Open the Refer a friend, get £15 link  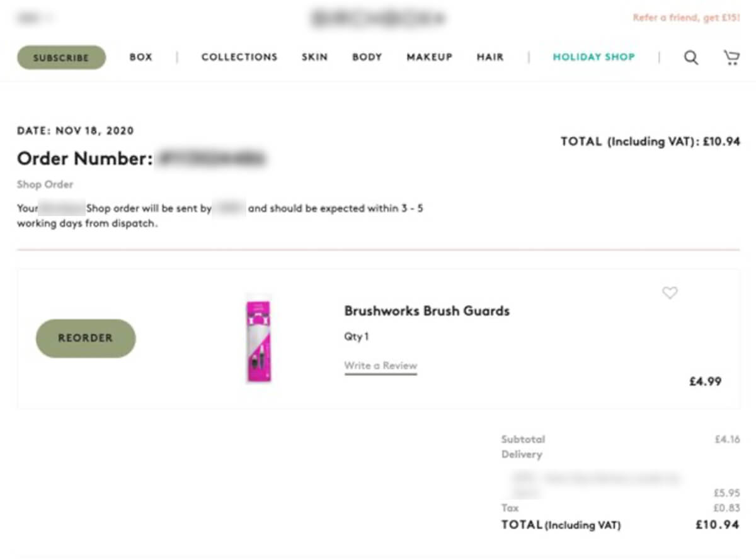point(687,19)
